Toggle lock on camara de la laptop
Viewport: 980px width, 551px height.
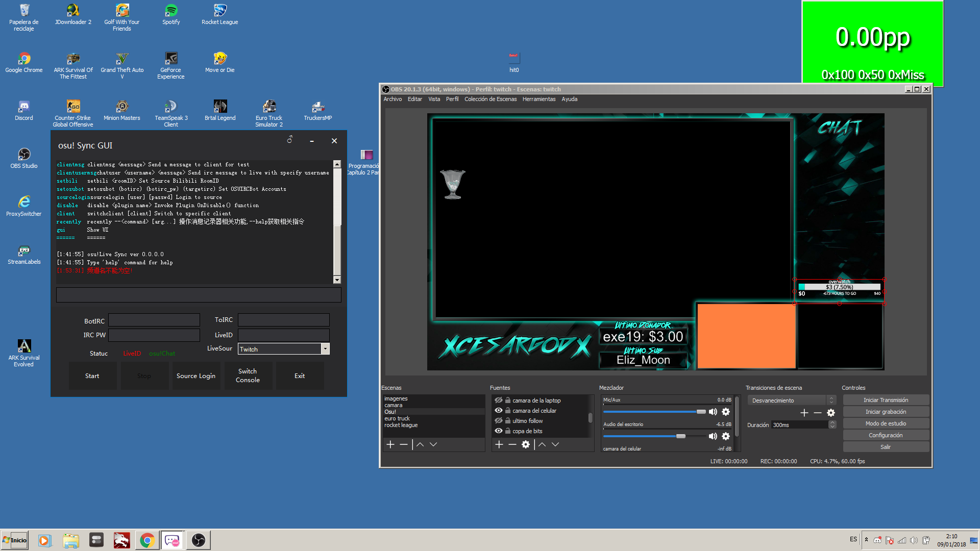click(508, 400)
